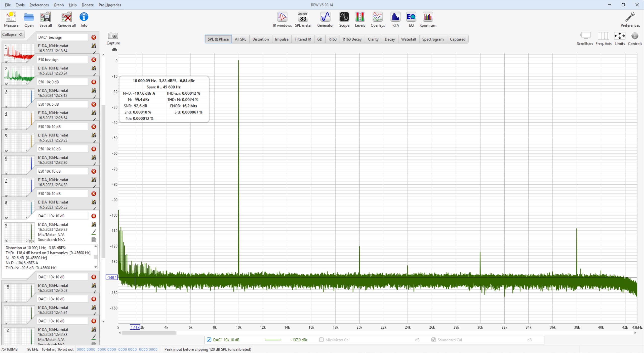This screenshot has width=644, height=353.
Task: Switch to the Distortion tab
Action: (260, 39)
